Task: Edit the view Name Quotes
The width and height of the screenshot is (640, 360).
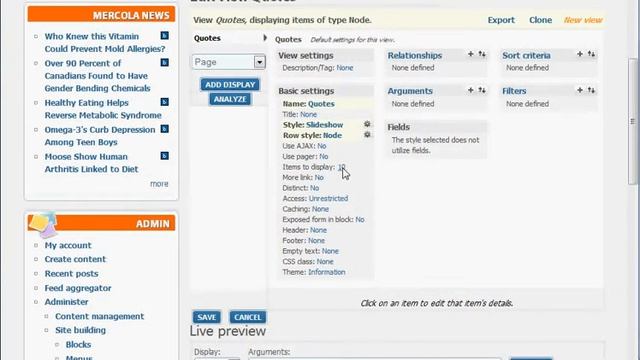Action: click(x=321, y=104)
